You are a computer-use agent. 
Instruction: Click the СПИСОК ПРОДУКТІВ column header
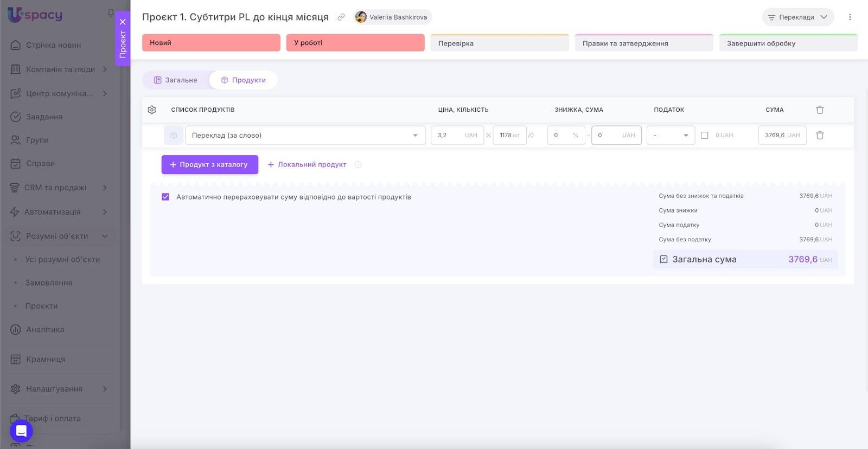point(203,110)
